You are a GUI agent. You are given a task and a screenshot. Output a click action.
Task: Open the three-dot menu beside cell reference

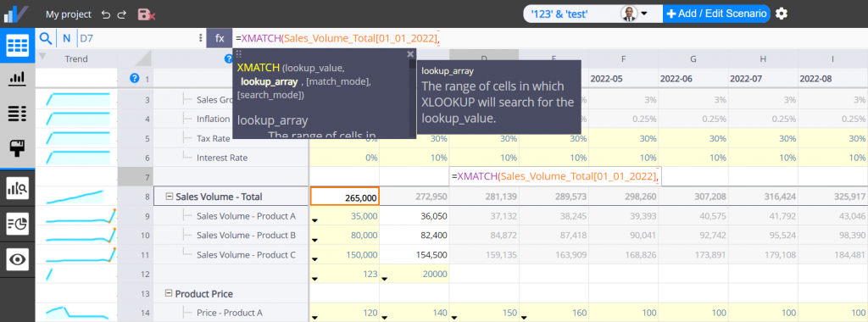(x=200, y=38)
